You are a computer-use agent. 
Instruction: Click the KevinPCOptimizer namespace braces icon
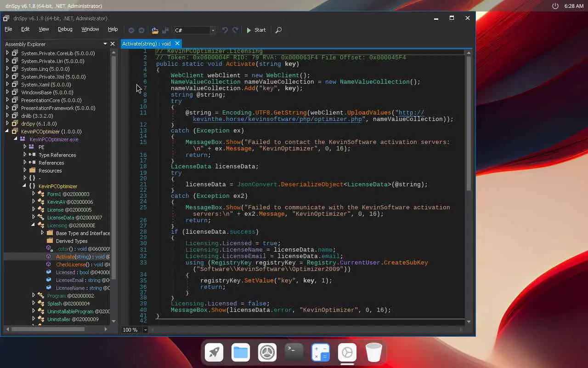[32, 186]
